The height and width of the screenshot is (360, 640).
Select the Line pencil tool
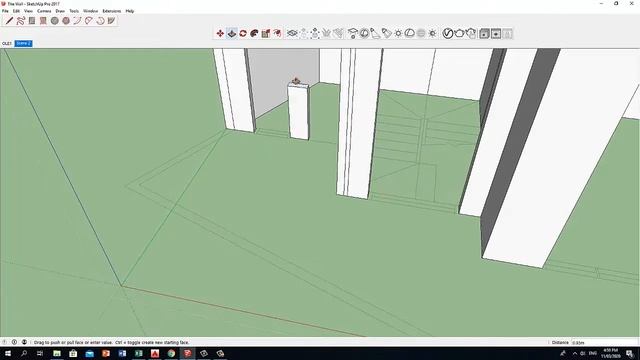point(9,21)
